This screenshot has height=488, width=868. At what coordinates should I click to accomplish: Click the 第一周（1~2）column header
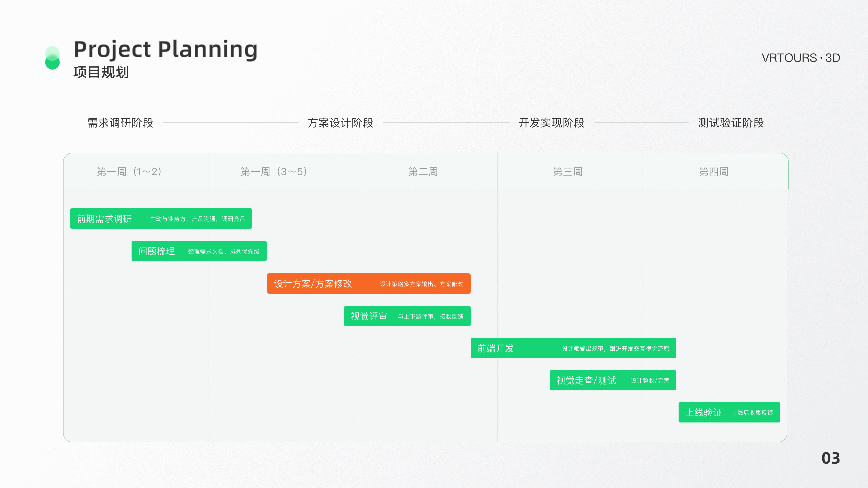[129, 171]
